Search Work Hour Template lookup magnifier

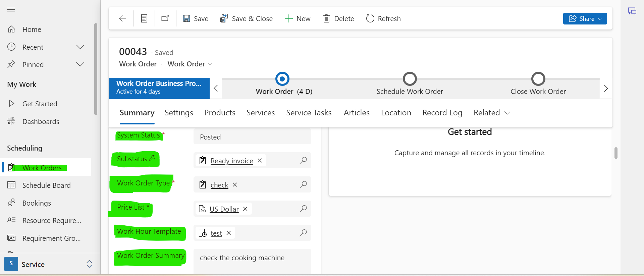[303, 233]
